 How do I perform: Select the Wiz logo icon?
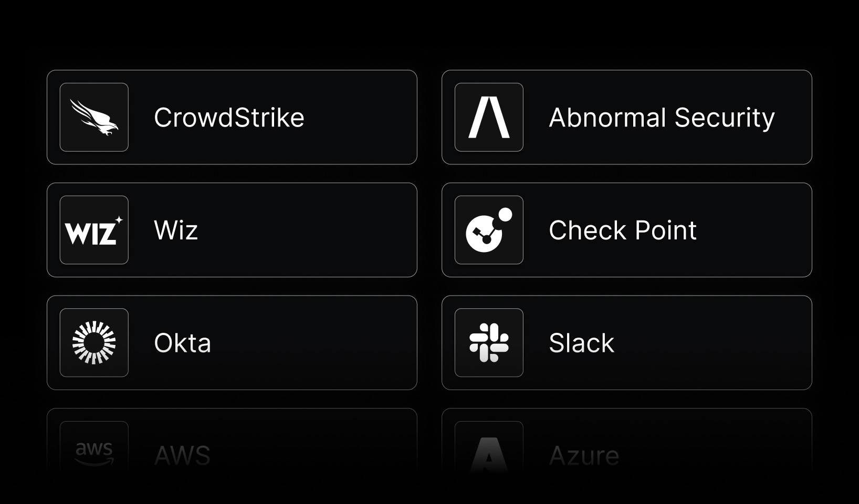pyautogui.click(x=94, y=230)
